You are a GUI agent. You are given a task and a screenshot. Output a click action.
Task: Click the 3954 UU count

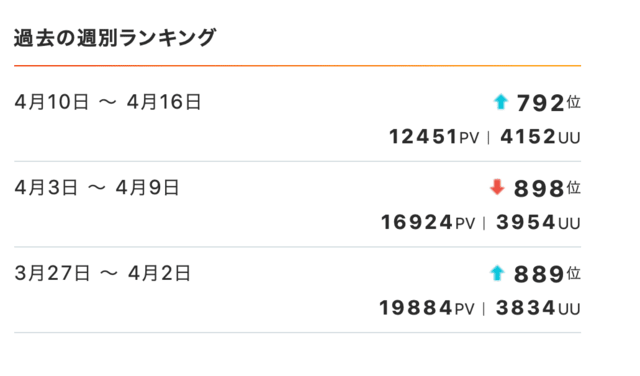[538, 222]
